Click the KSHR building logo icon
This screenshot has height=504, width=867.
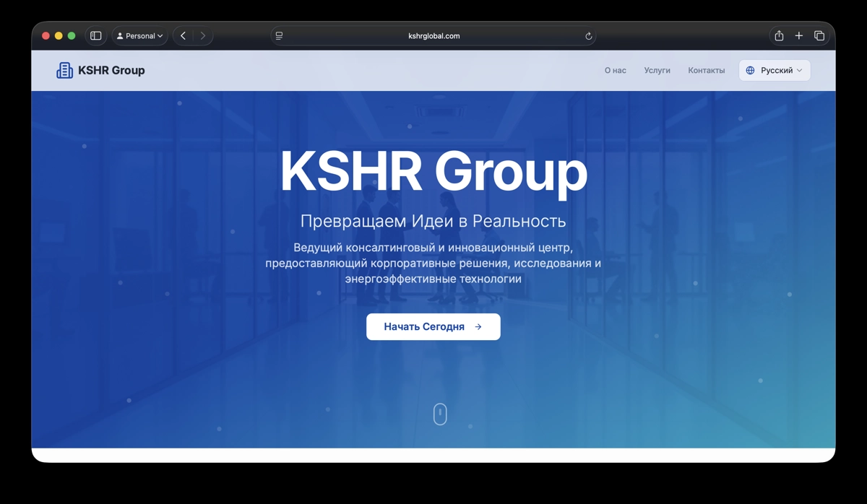click(x=64, y=70)
